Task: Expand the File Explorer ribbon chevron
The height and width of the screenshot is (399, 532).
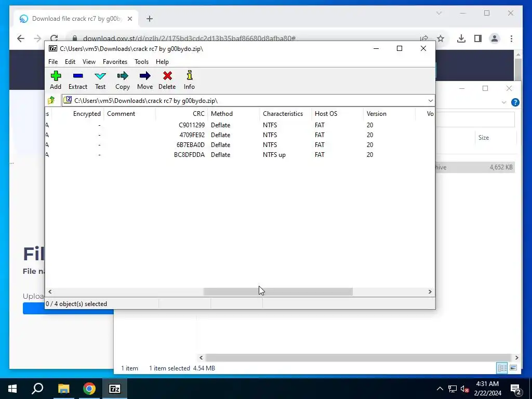Action: [504, 102]
